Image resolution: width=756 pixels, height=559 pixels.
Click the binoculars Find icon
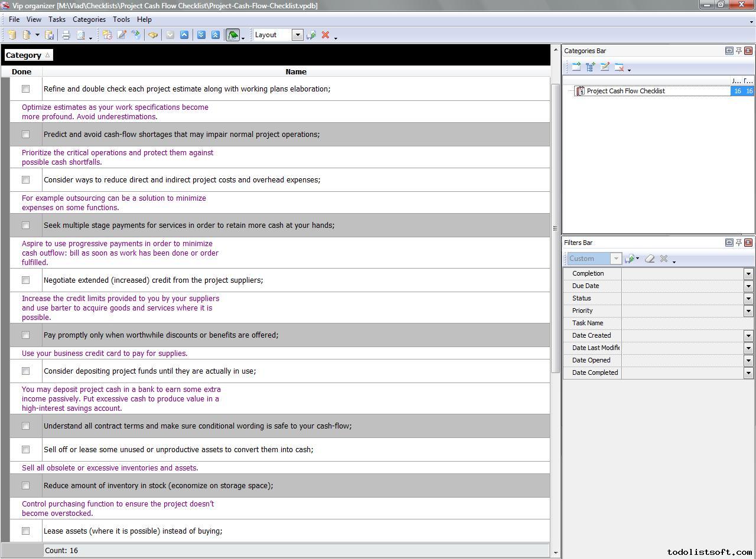153,35
